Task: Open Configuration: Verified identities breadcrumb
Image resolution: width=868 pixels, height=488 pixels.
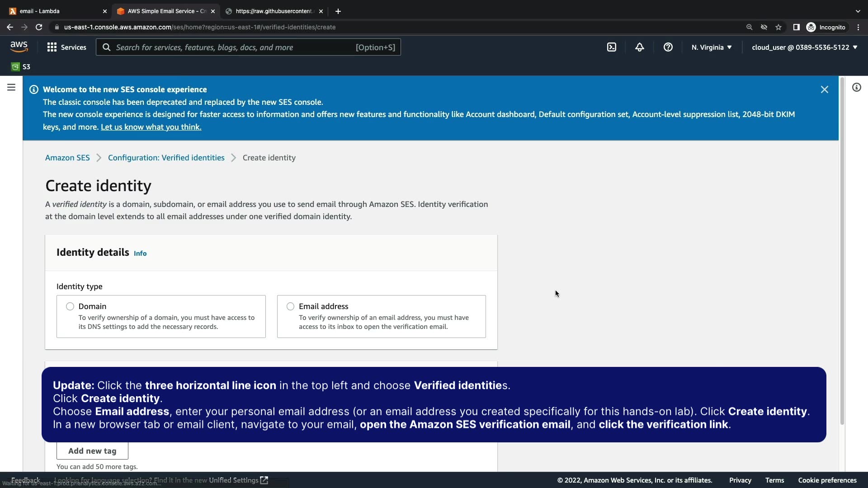Action: (166, 158)
